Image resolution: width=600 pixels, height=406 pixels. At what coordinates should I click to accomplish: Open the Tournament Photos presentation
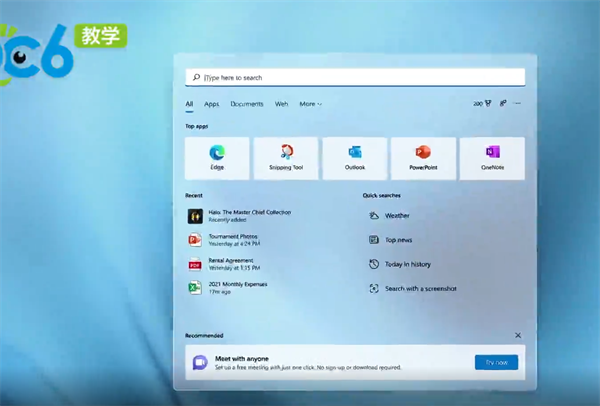(233, 240)
